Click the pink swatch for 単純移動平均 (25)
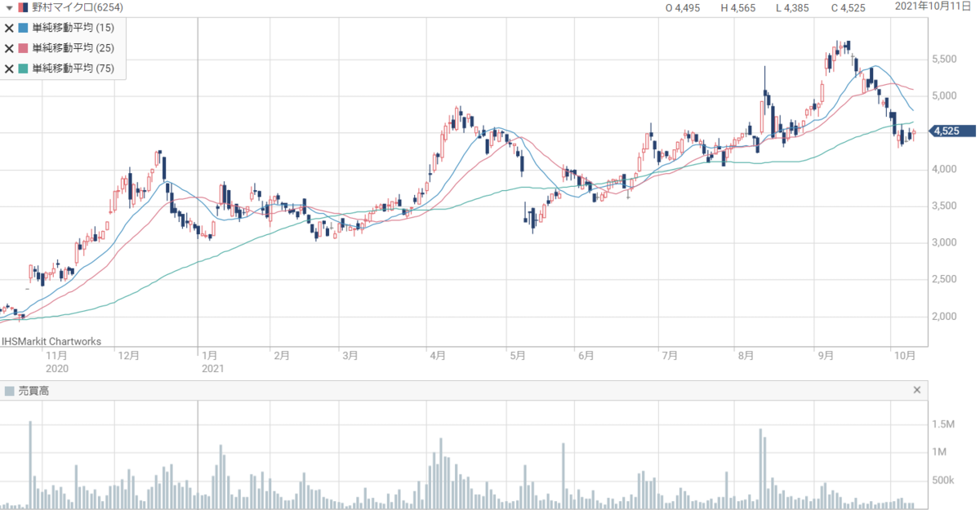Image resolution: width=980 pixels, height=510 pixels. pos(24,48)
